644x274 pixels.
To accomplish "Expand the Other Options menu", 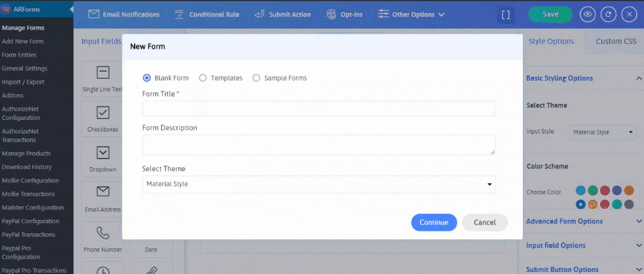I will pyautogui.click(x=411, y=14).
